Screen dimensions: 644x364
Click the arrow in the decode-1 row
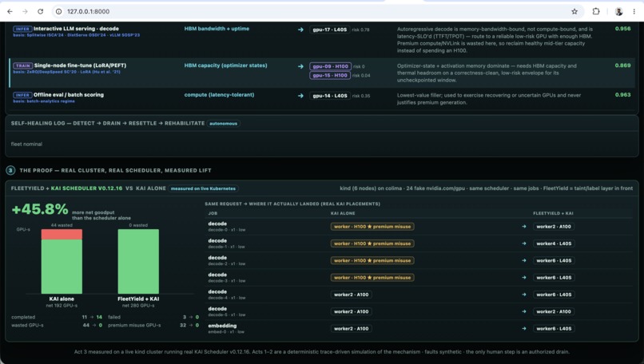[523, 243]
